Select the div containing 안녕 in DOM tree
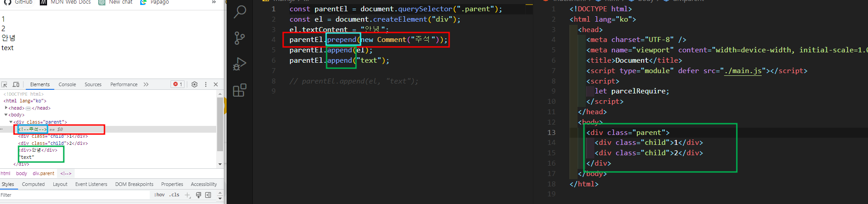Image resolution: width=868 pixels, height=204 pixels. [38, 150]
